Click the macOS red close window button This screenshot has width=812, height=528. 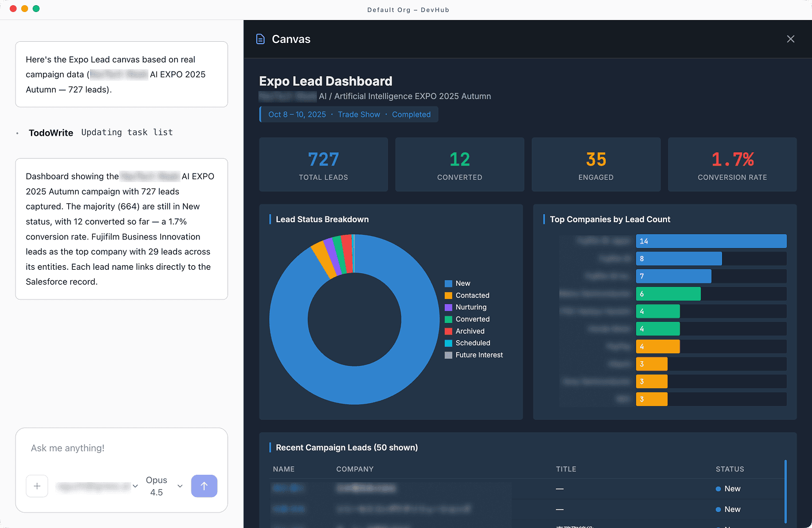click(x=13, y=9)
